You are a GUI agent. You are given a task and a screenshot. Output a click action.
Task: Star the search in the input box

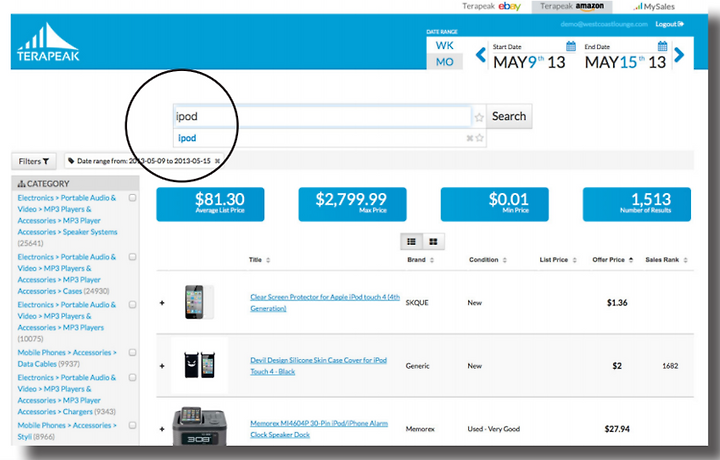[x=479, y=118]
